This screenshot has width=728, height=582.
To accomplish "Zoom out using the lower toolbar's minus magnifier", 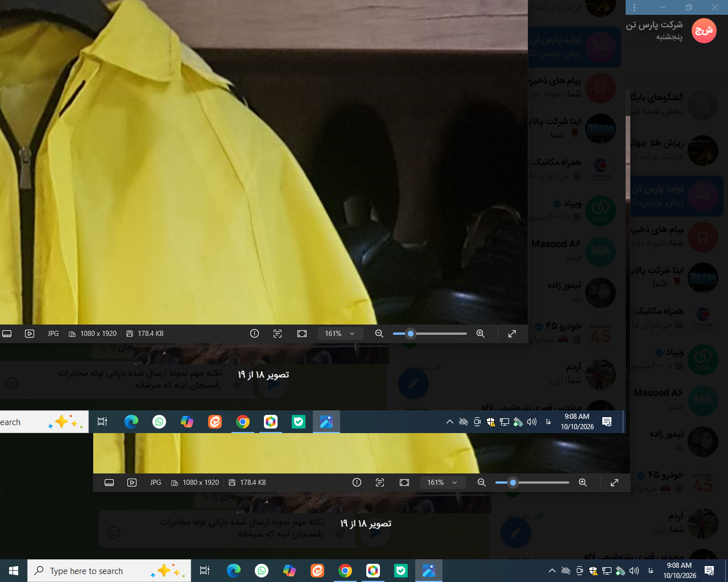I will click(x=481, y=483).
